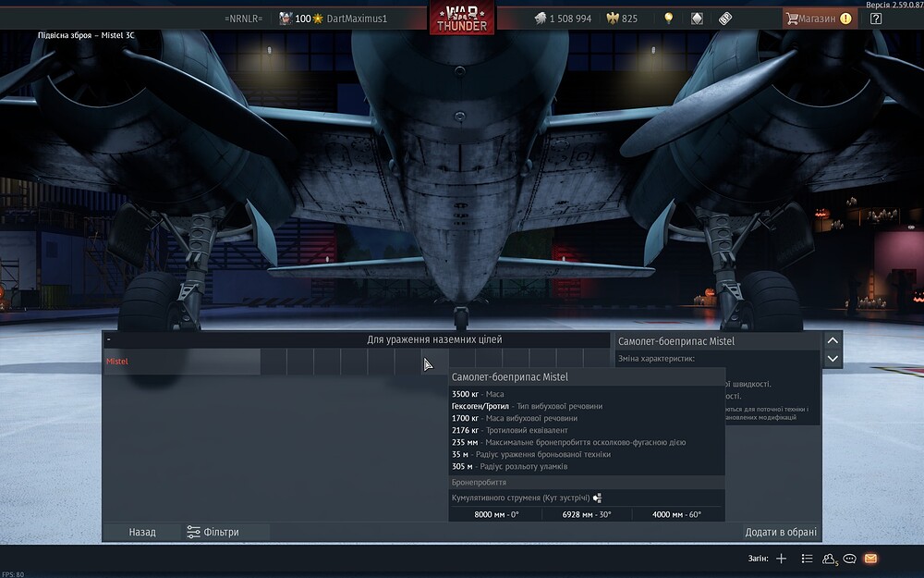924x578 pixels.
Task: Open the player avatar icon next to level 100
Action: point(286,18)
